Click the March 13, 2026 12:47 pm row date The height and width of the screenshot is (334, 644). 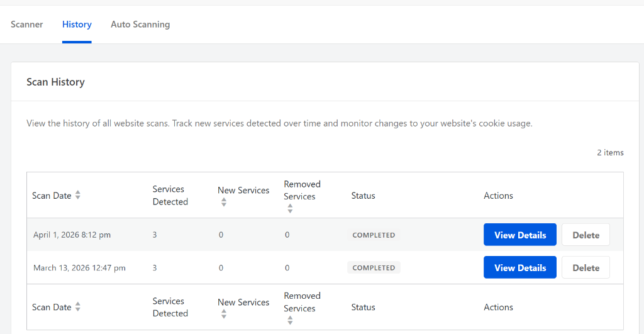(x=79, y=268)
